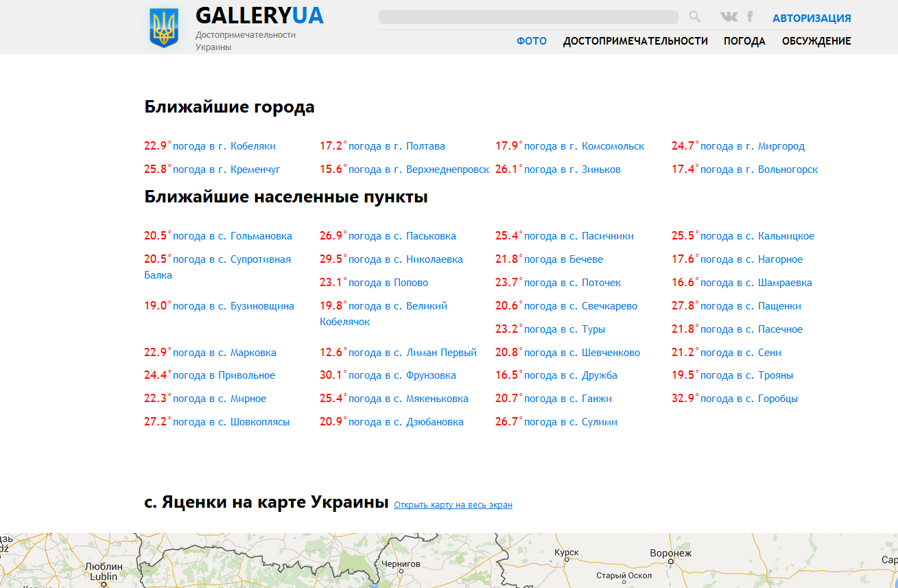Open weather for с. Дружба

click(571, 375)
